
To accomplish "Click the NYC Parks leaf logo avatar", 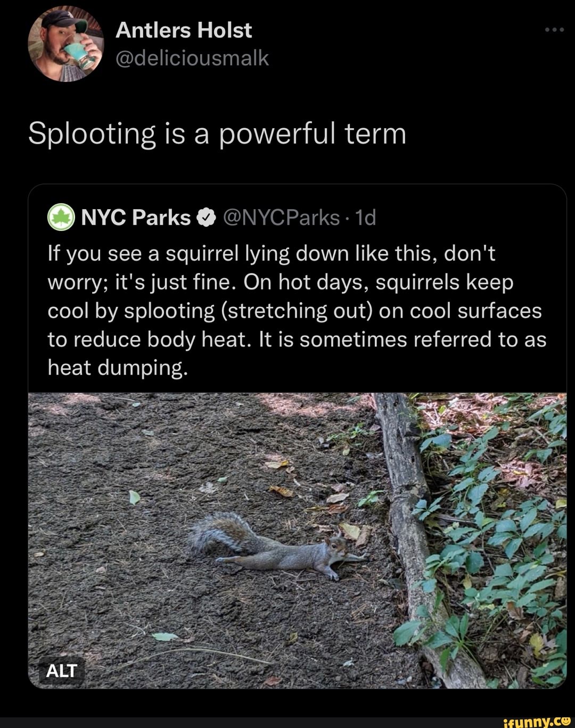I will click(61, 218).
